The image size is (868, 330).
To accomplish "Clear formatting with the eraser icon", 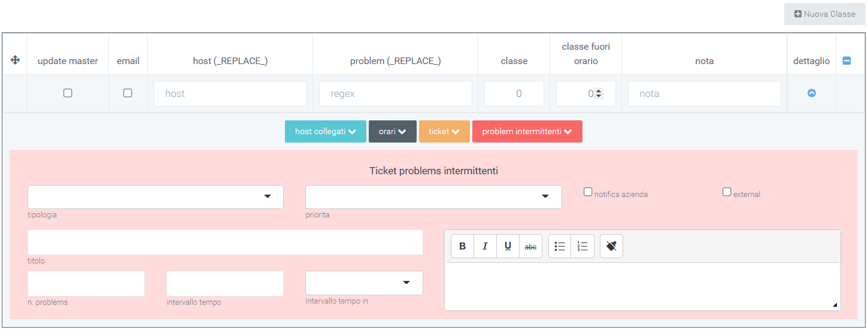I will (x=611, y=246).
